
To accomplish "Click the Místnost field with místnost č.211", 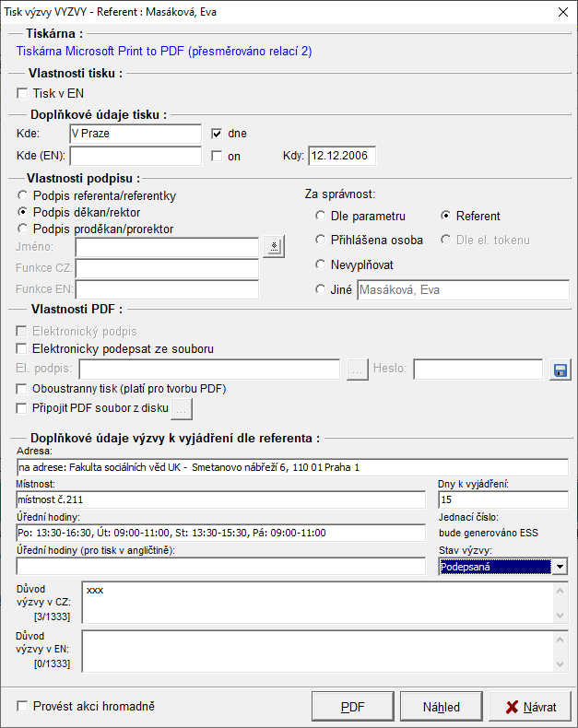I will click(x=220, y=500).
